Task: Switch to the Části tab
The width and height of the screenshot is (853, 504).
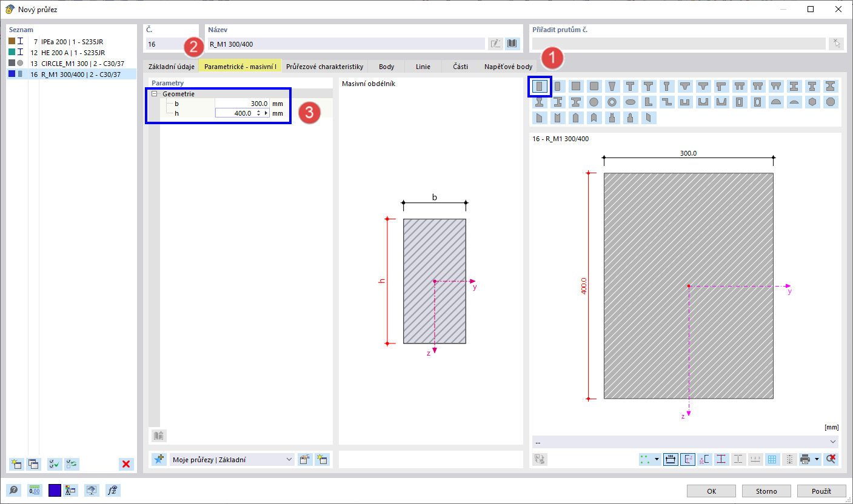Action: pyautogui.click(x=460, y=67)
